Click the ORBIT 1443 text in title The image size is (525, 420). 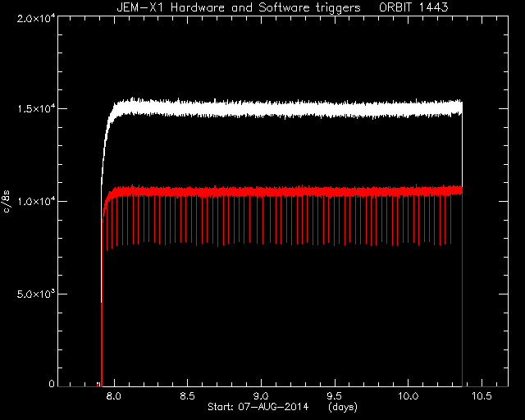pyautogui.click(x=413, y=7)
